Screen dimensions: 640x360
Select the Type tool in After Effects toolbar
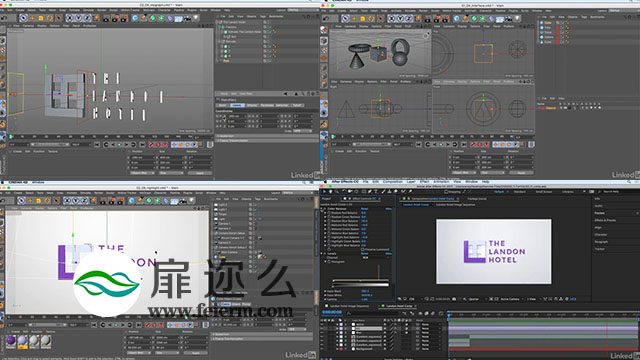(x=376, y=191)
